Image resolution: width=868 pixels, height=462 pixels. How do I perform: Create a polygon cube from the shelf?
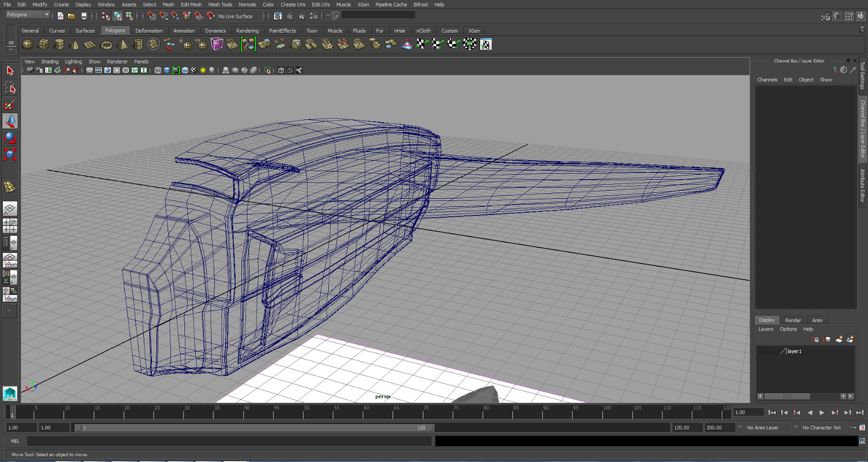43,45
